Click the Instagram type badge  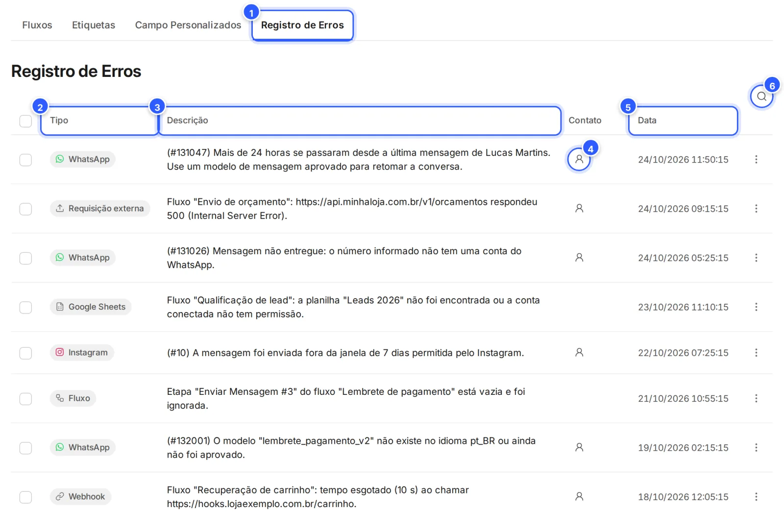82,353
